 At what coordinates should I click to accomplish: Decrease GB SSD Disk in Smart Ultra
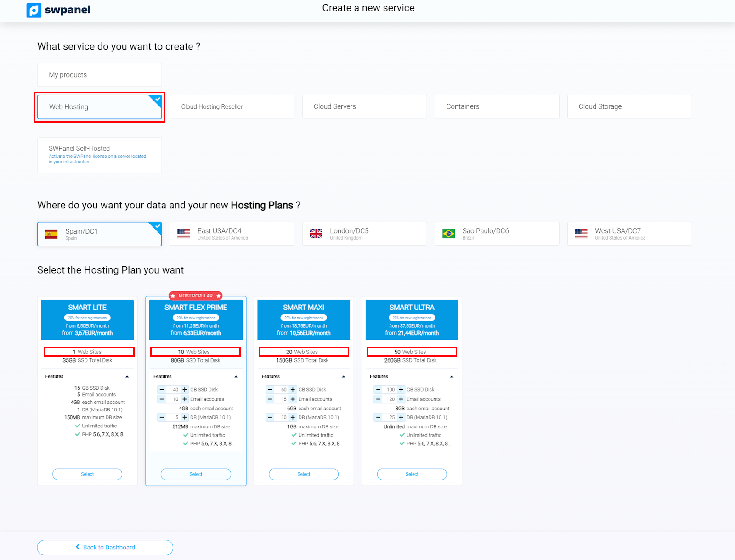[x=378, y=390]
